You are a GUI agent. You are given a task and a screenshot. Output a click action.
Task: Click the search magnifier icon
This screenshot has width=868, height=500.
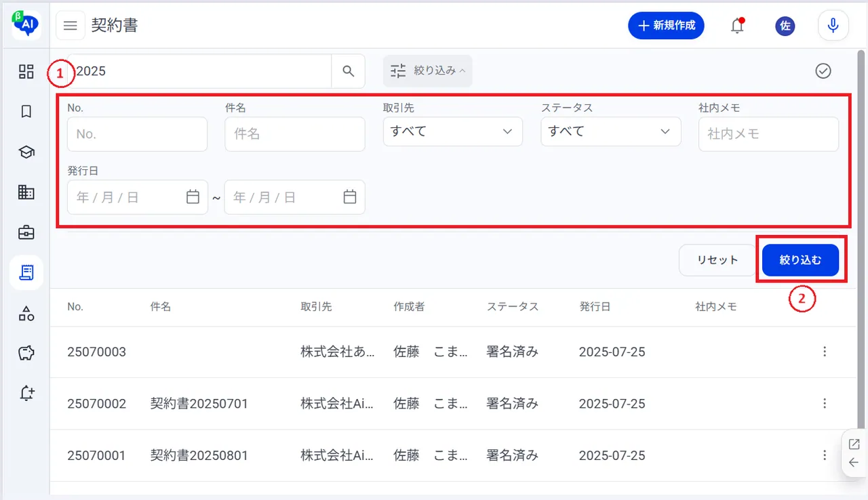pyautogui.click(x=349, y=71)
